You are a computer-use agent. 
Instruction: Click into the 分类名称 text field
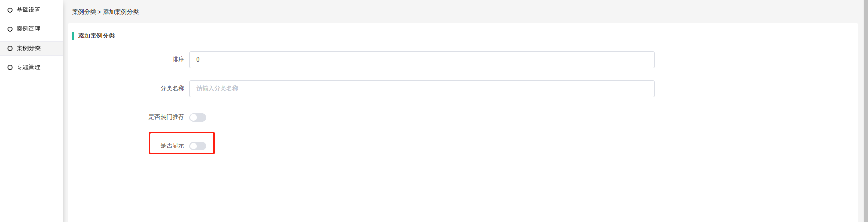click(x=421, y=89)
